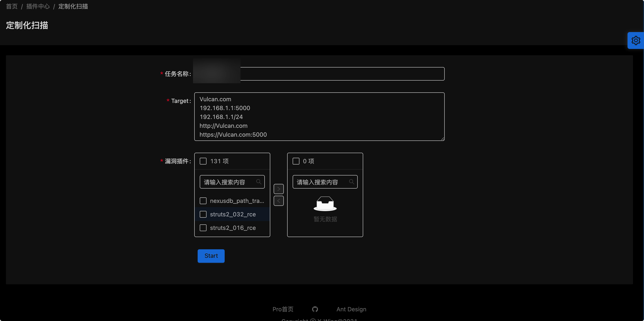The height and width of the screenshot is (321, 644).
Task: Tick the struts2_016_rce checkbox
Action: 203,228
